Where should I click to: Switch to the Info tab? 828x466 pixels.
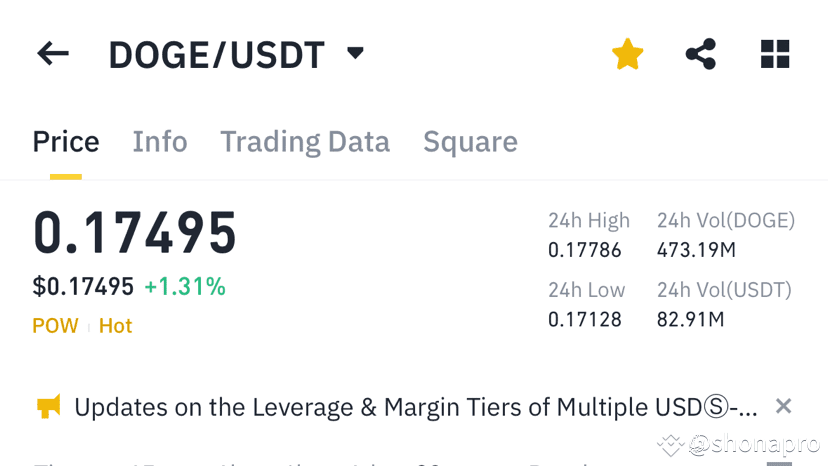tap(160, 142)
